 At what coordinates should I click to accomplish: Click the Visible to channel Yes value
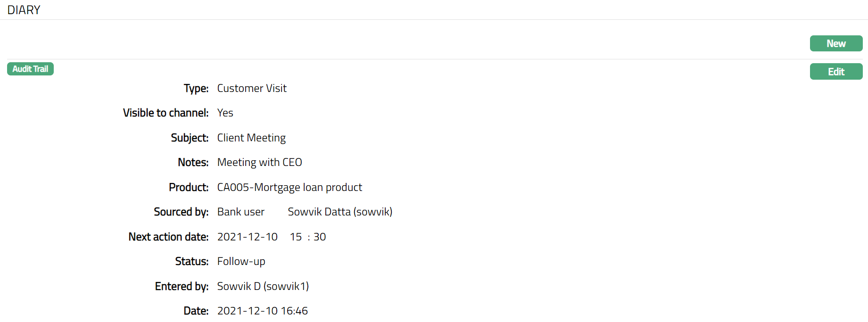225,113
